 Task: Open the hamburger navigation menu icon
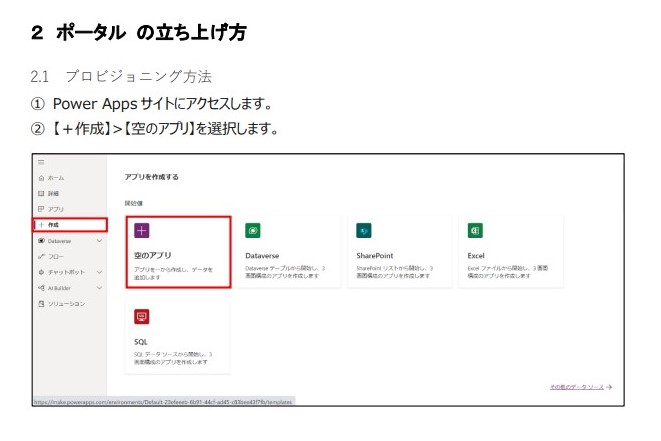[41, 162]
